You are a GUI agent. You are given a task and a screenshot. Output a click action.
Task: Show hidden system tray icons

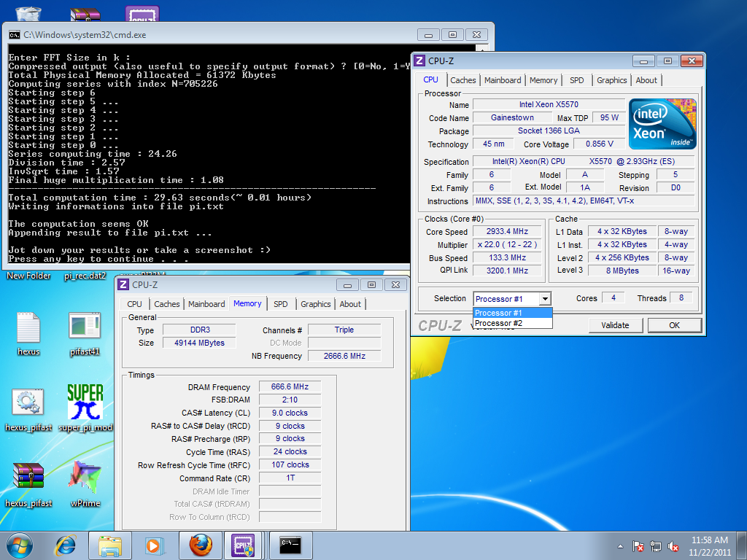coord(620,547)
